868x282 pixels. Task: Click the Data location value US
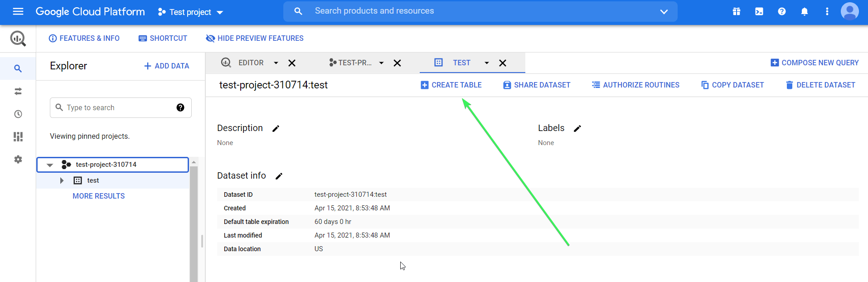(x=319, y=249)
